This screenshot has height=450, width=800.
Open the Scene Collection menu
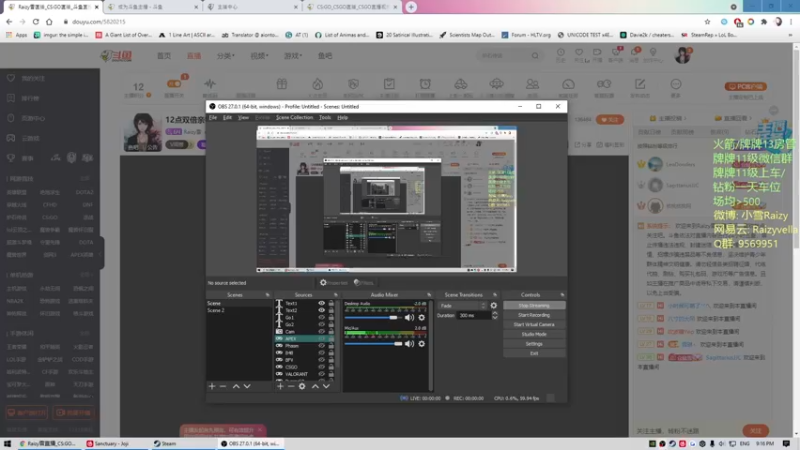click(x=294, y=117)
